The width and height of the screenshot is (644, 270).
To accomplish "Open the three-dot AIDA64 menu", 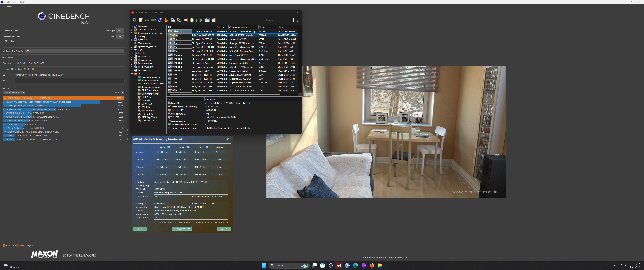I will pyautogui.click(x=297, y=20).
